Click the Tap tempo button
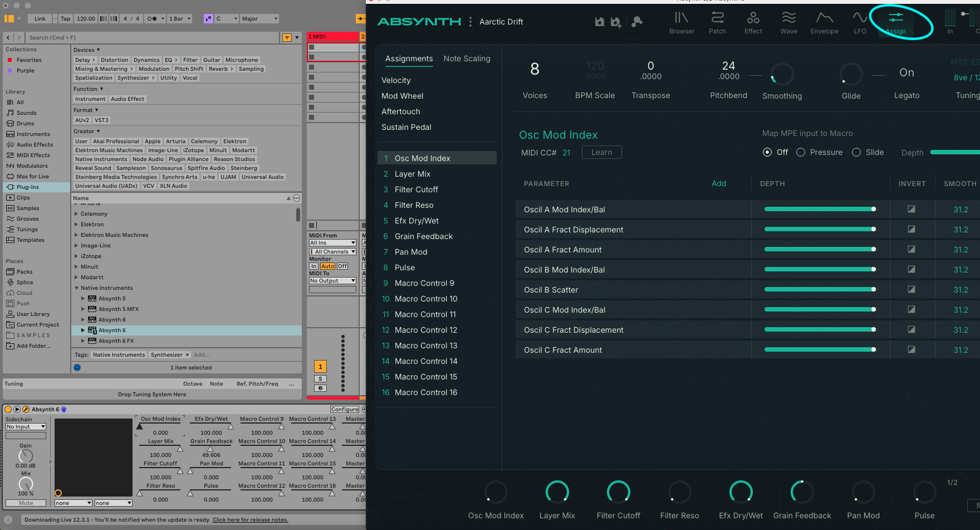Image resolution: width=980 pixels, height=530 pixels. click(66, 19)
